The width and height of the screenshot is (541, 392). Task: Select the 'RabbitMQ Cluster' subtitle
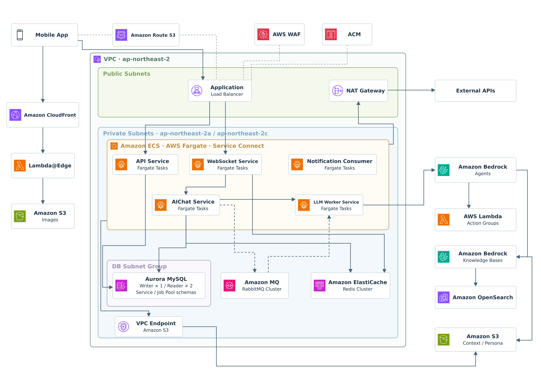click(262, 289)
